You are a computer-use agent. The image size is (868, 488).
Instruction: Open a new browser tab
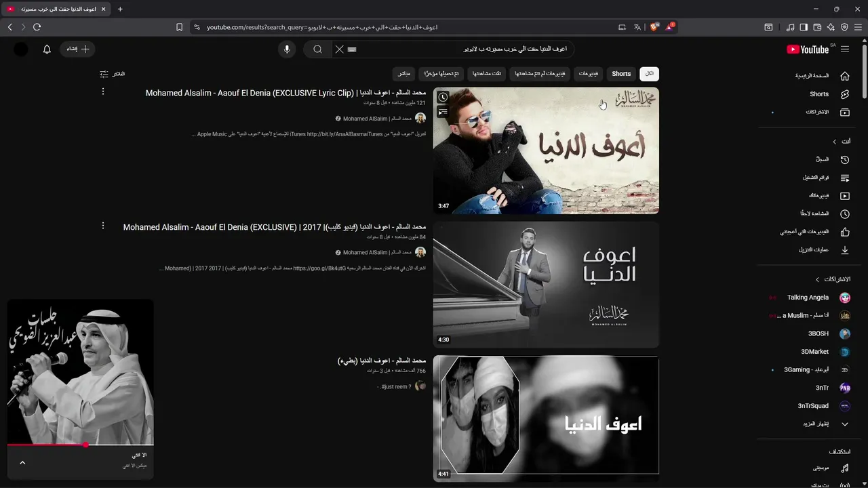120,9
